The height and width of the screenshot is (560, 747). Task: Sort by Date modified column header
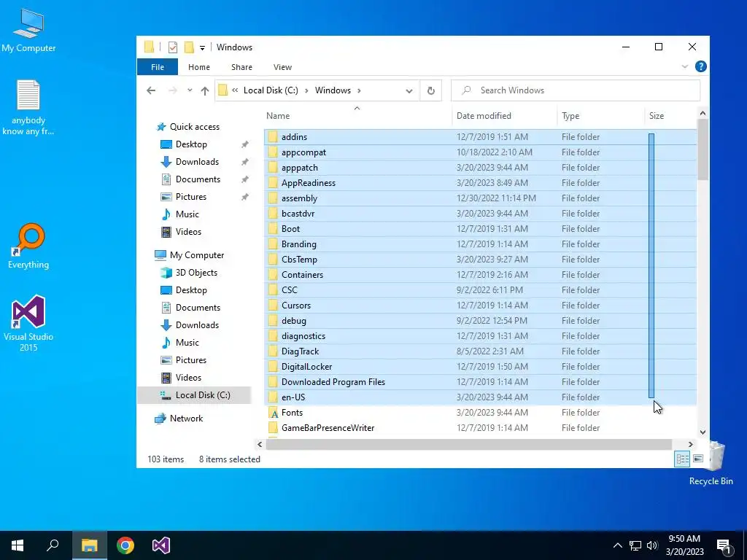coord(504,116)
